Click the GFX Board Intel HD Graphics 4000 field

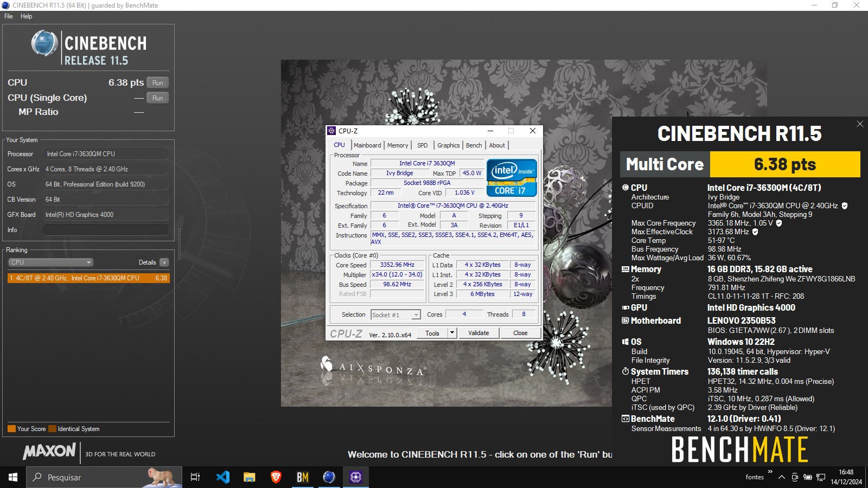105,215
